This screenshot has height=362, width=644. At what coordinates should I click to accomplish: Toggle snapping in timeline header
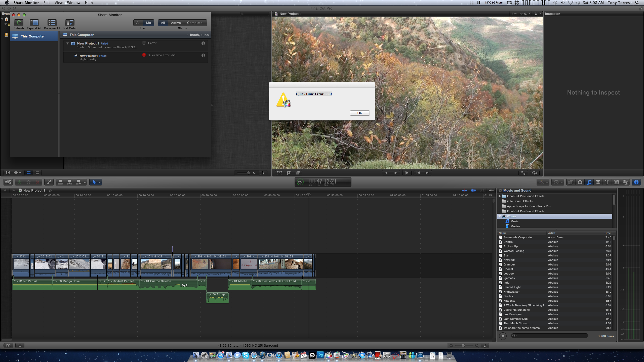pyautogui.click(x=491, y=191)
